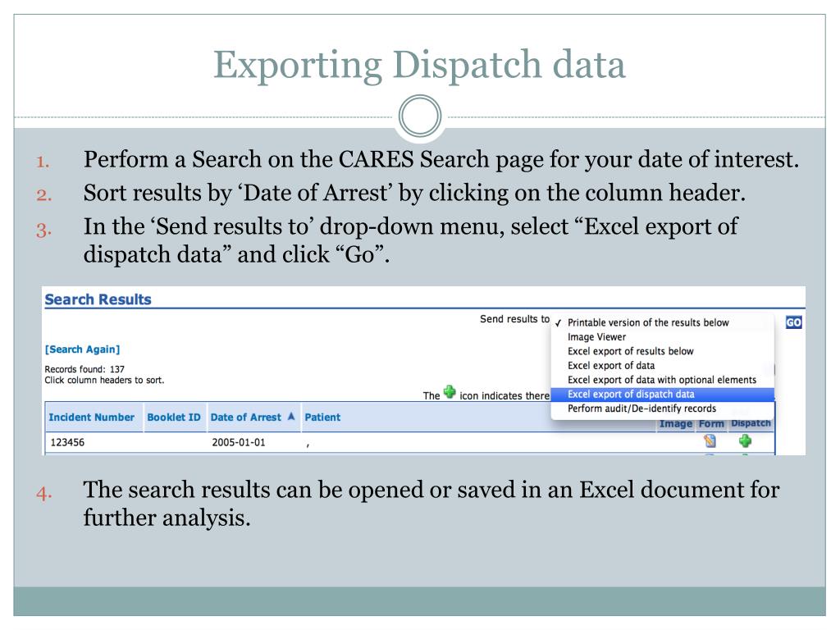Sort by the Date of Arrest header
Screen dimensions: 840x630
coord(245,418)
